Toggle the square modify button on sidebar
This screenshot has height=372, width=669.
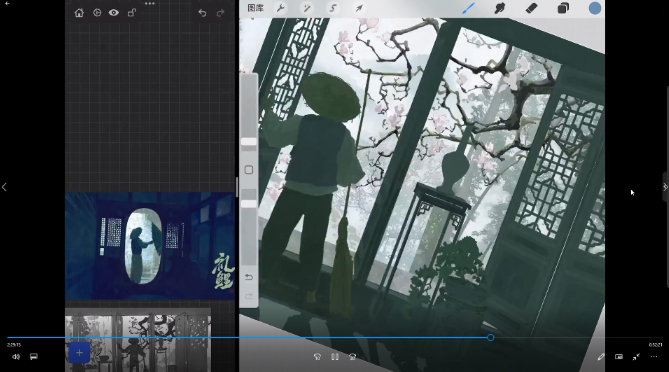pos(249,170)
